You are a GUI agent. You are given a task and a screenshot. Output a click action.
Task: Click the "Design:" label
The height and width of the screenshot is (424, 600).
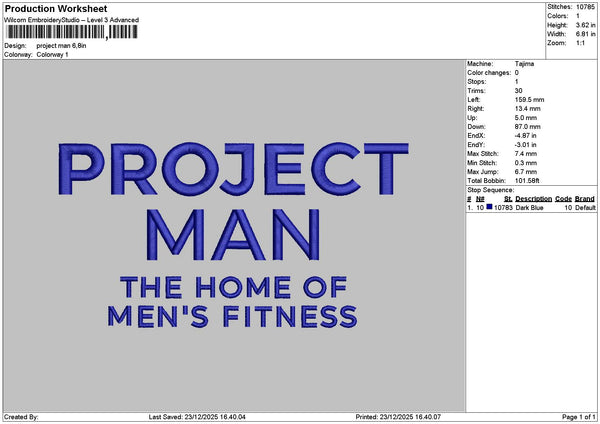tap(15, 46)
